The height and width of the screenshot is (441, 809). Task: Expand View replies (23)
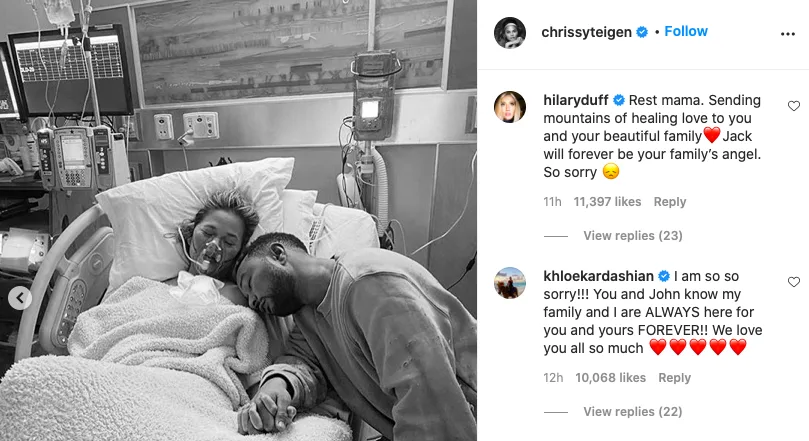pyautogui.click(x=633, y=236)
